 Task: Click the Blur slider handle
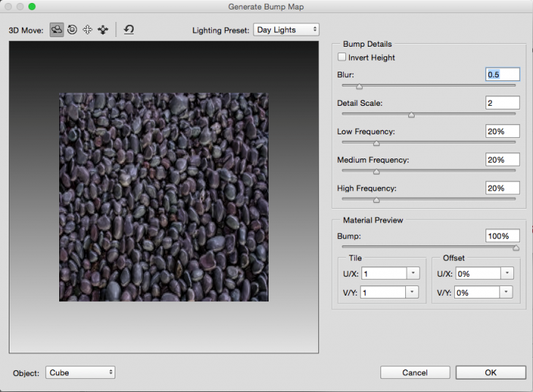pos(359,87)
